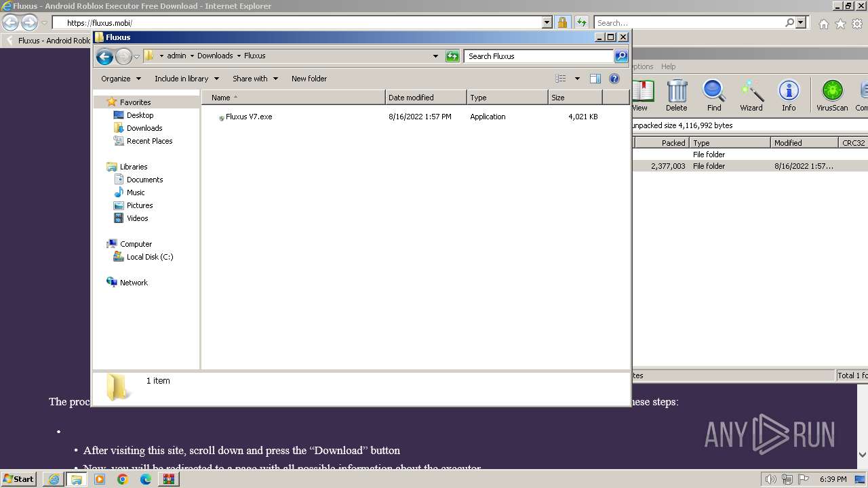Click Downloads in the address breadcrumb
The width and height of the screenshot is (868, 488).
(215, 56)
